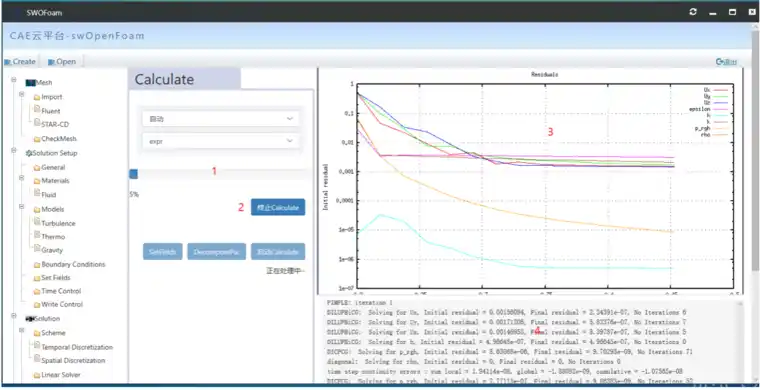Viewport: 760px width, 390px height.
Task: Collapse the Models tree branch
Action: pos(21,206)
